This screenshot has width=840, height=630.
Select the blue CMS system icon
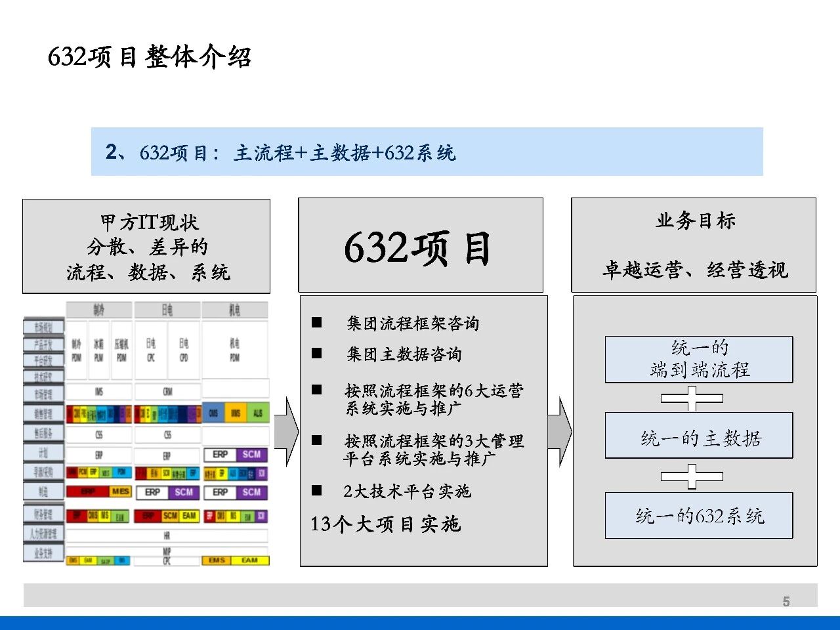pyautogui.click(x=213, y=412)
